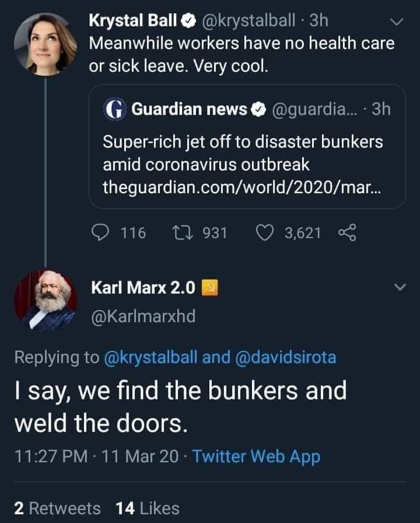The height and width of the screenshot is (523, 420).
Task: Open Karl Marx 2.0 avatar
Action: tap(45, 301)
